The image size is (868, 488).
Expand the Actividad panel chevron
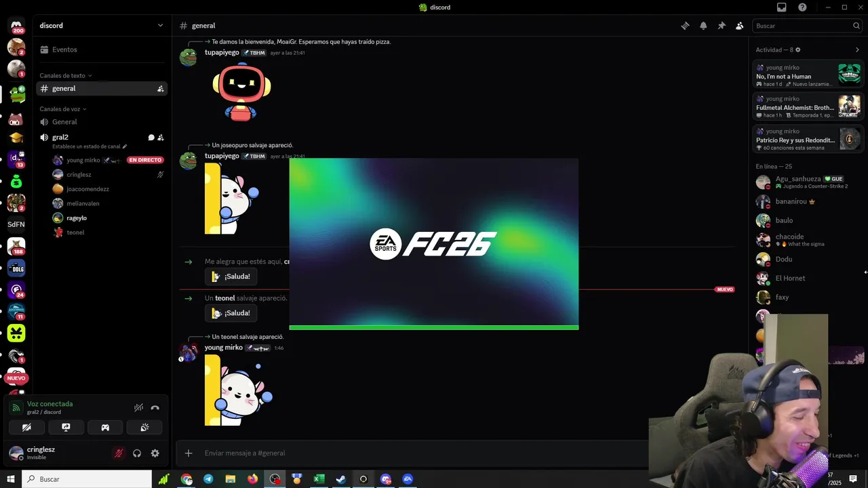pyautogui.click(x=857, y=49)
